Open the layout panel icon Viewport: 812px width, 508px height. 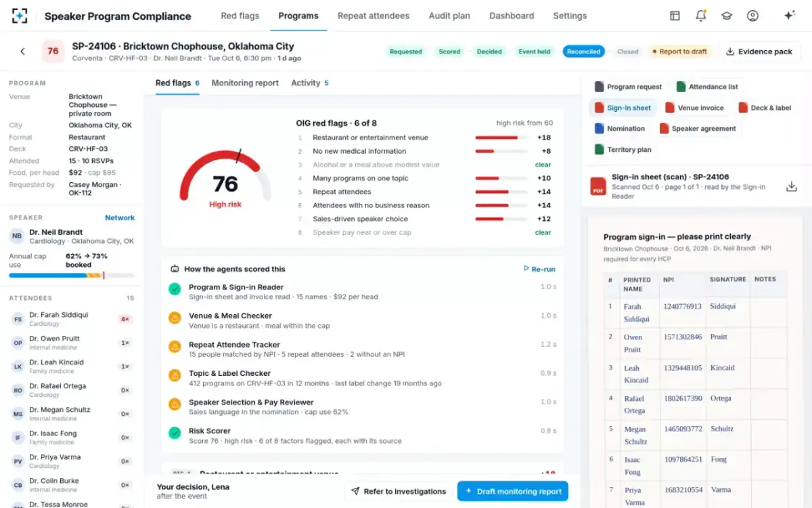(675, 16)
